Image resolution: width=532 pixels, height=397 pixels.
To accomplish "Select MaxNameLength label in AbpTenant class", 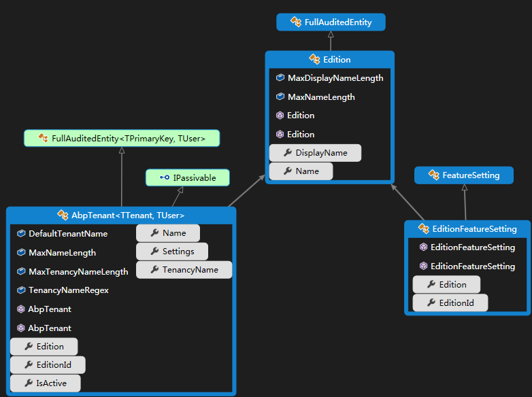I will (x=63, y=253).
